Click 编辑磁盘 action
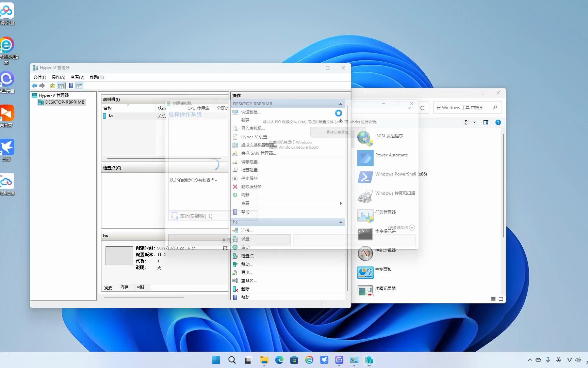 pos(251,162)
